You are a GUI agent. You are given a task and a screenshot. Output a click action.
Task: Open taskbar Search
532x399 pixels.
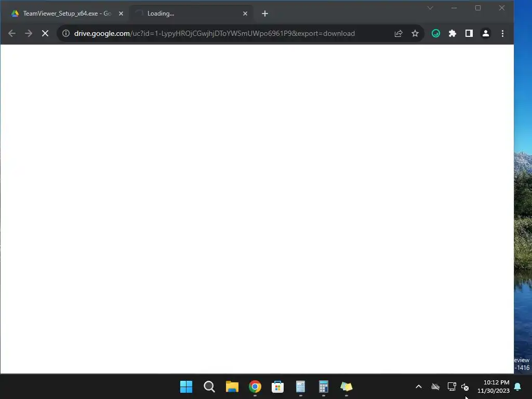209,387
